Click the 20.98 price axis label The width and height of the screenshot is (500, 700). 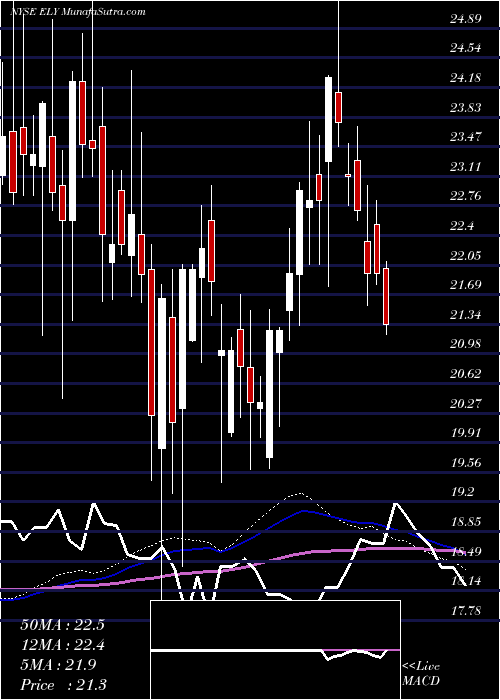point(466,344)
